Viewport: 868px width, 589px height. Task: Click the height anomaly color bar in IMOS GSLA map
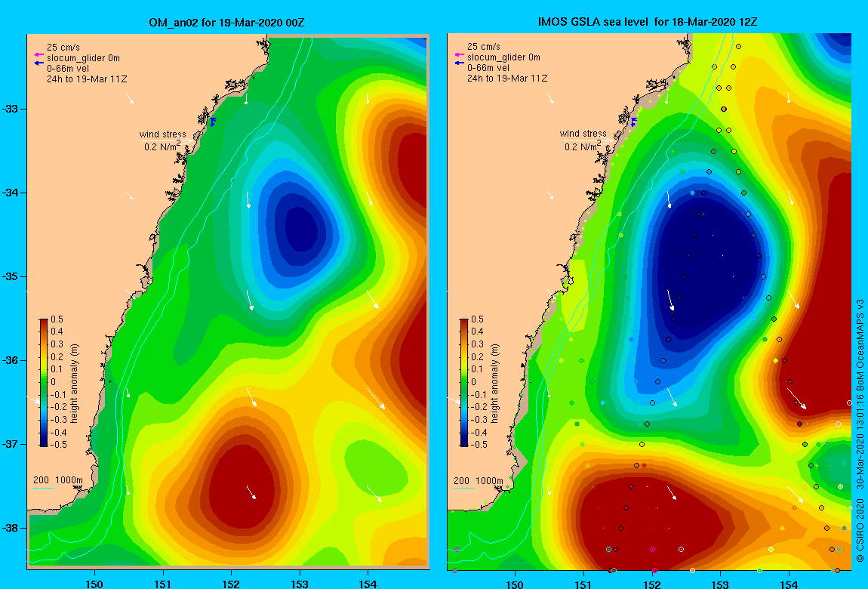point(464,383)
